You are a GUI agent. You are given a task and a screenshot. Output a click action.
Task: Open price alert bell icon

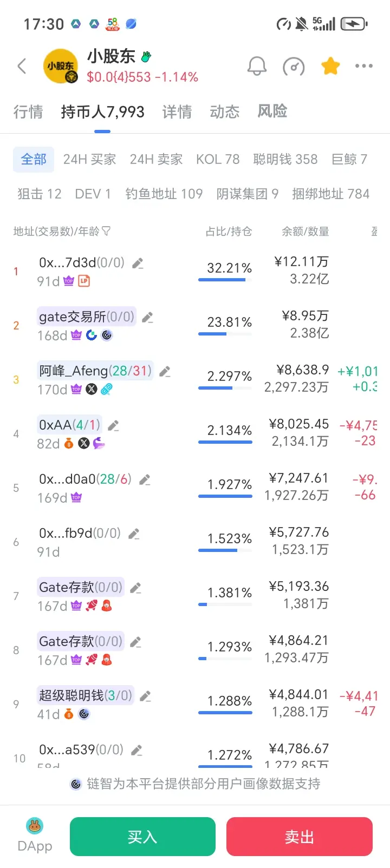pos(257,66)
